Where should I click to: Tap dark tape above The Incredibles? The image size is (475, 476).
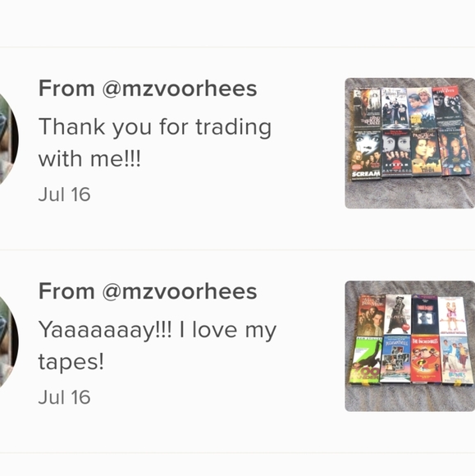(x=425, y=315)
